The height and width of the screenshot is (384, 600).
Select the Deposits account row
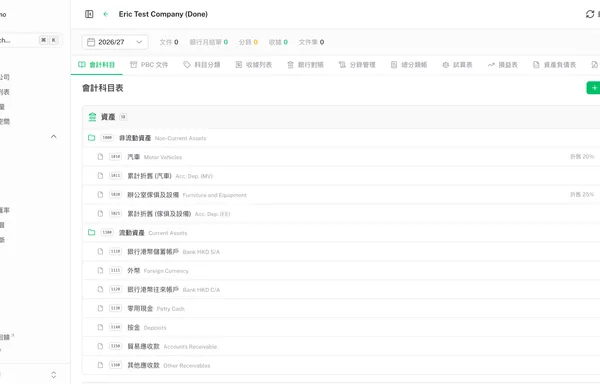[341, 327]
